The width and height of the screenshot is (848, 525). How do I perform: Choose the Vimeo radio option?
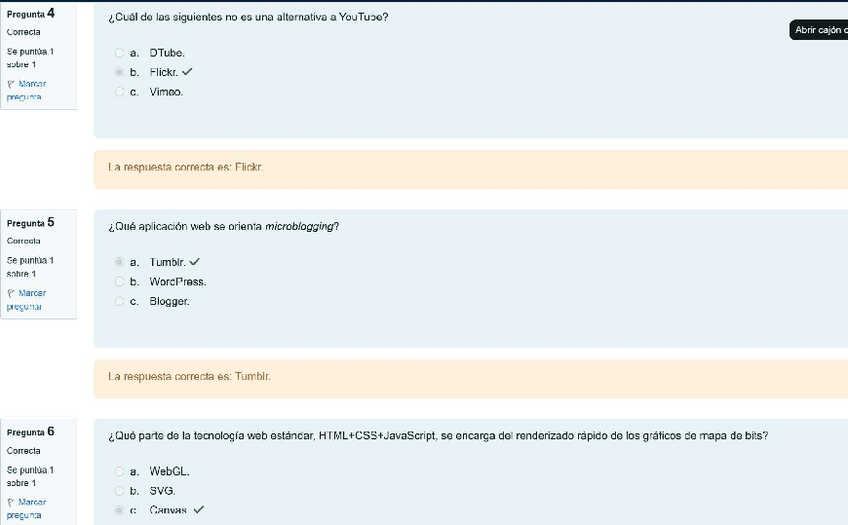[x=120, y=92]
